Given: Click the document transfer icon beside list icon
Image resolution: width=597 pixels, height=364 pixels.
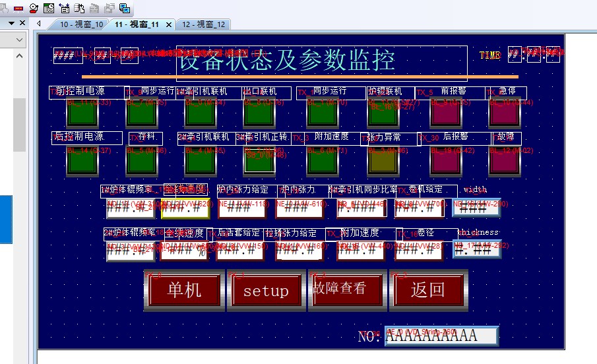Looking at the screenshot, I should (79, 8).
